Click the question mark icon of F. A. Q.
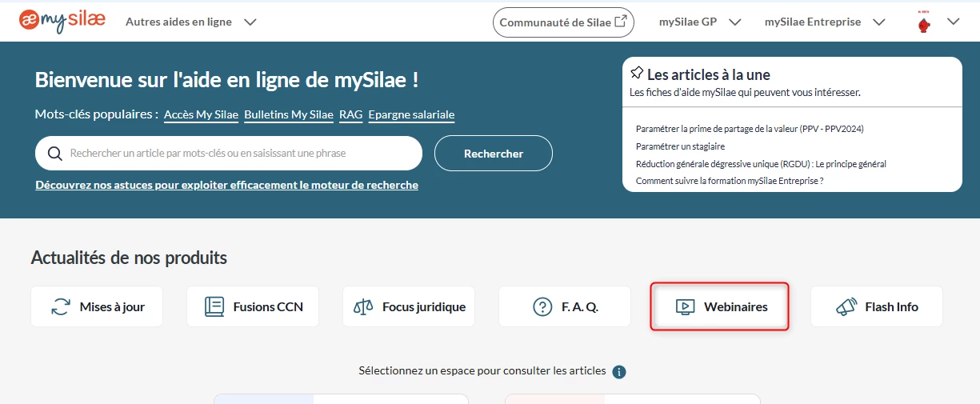The height and width of the screenshot is (404, 980). point(542,306)
